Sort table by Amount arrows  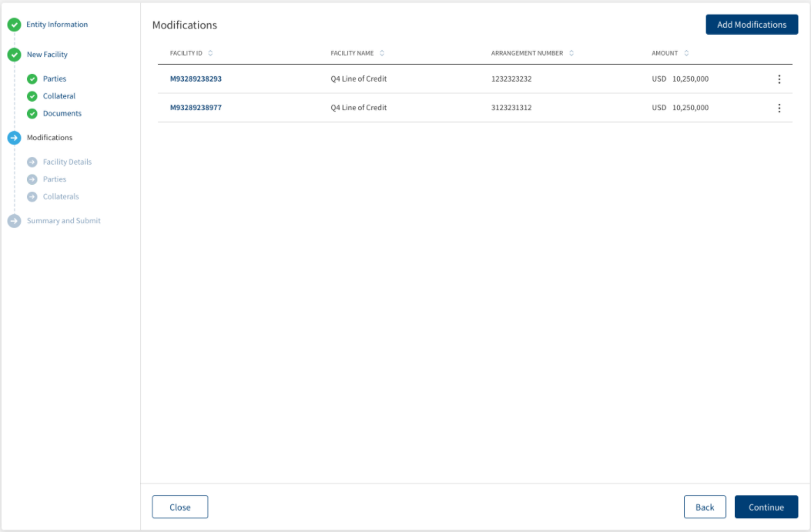(686, 52)
